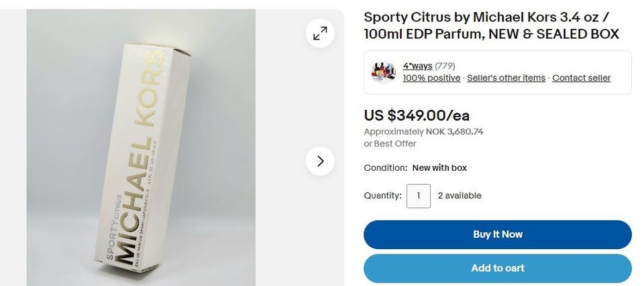Show the next product photo

320,161
